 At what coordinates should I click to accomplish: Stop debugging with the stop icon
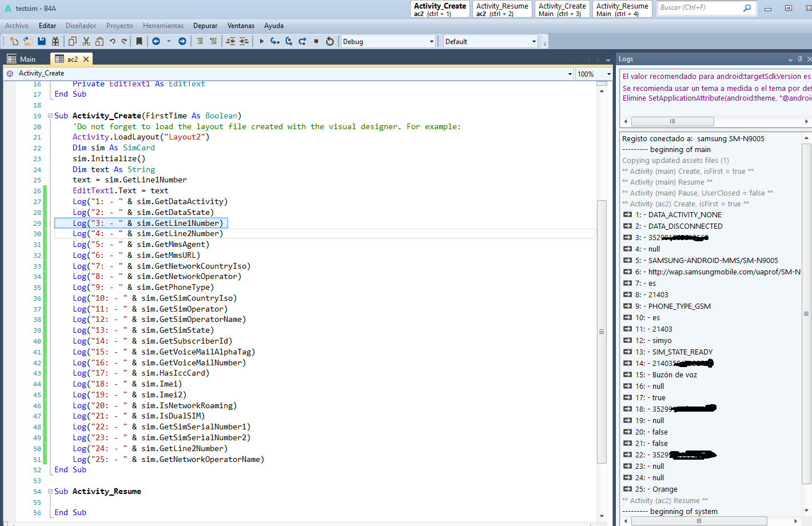[316, 41]
